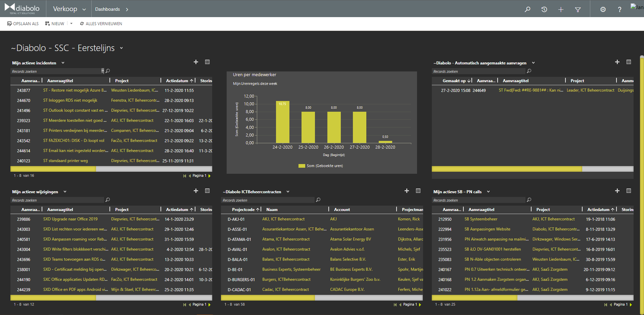Add record in Mijn actieve SB – PN calls
Screen dimensions: 644x315
pos(617,191)
